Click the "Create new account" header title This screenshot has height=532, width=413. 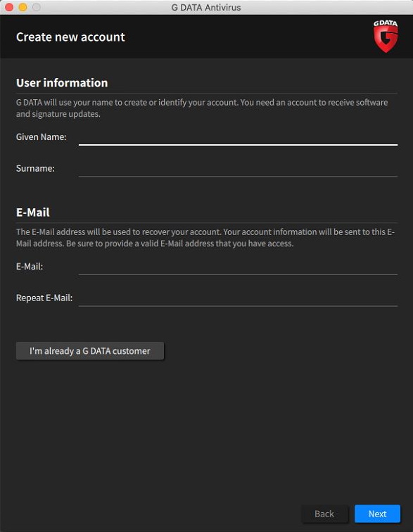click(70, 37)
